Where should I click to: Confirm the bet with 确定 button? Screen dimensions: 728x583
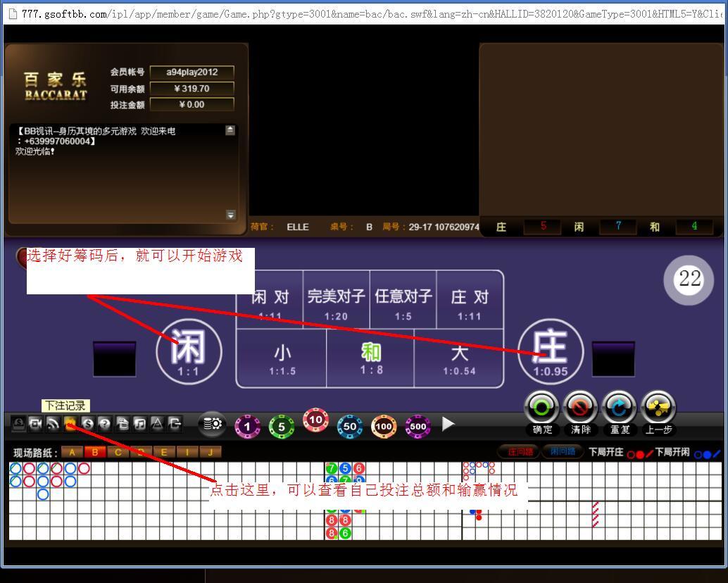[542, 413]
